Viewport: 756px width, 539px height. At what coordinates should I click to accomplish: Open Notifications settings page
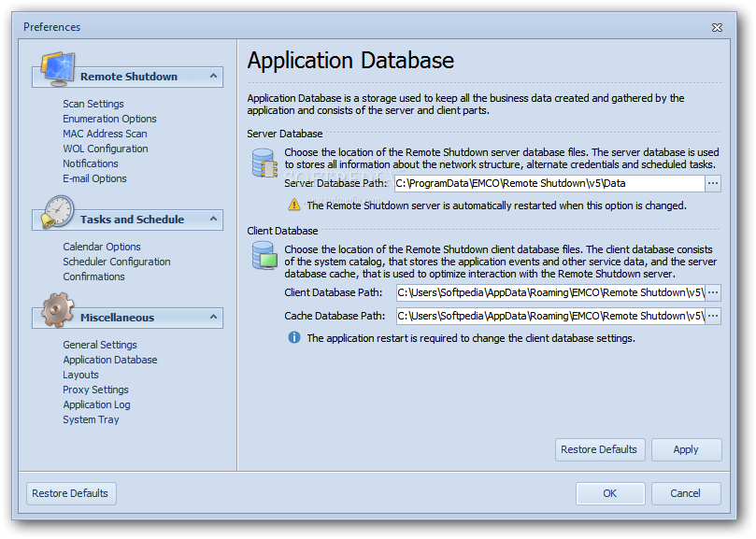[90, 163]
